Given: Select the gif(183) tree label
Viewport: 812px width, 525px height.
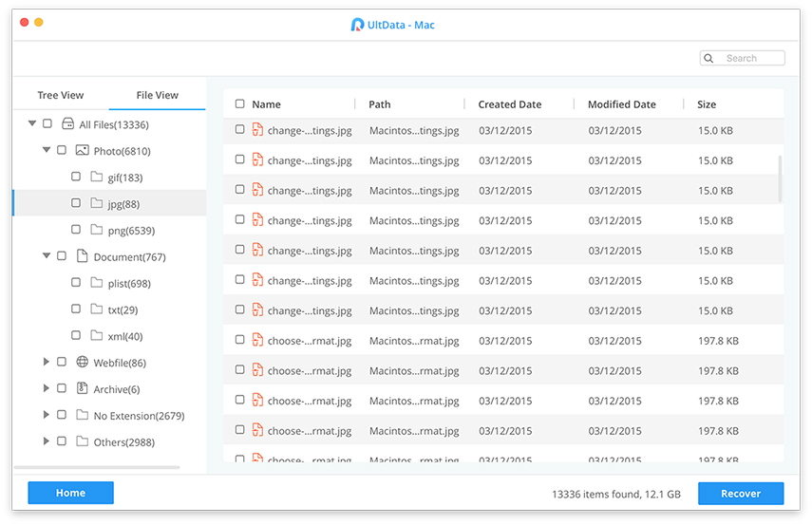Looking at the screenshot, I should 124,178.
